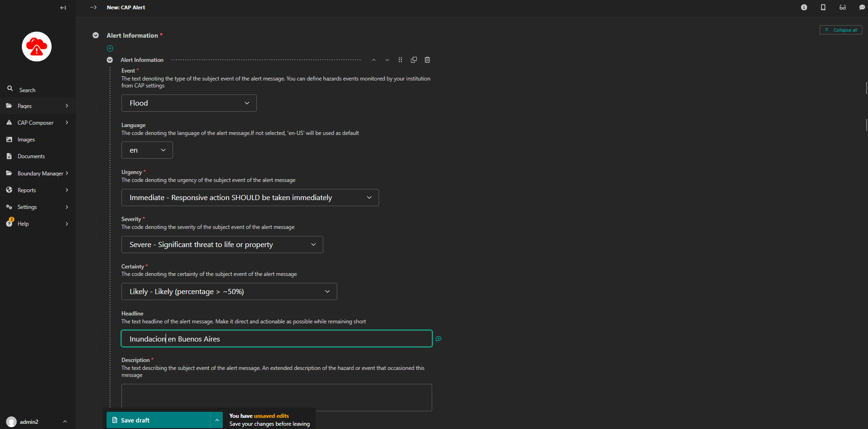Viewport: 868px width, 429px height.
Task: Move the Alert Information block down
Action: [x=387, y=60]
